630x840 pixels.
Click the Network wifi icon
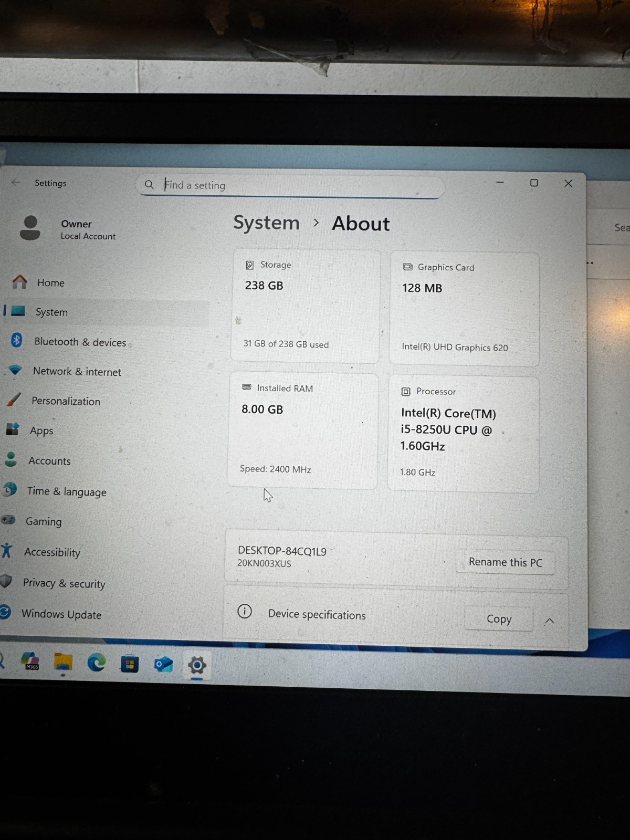[15, 370]
